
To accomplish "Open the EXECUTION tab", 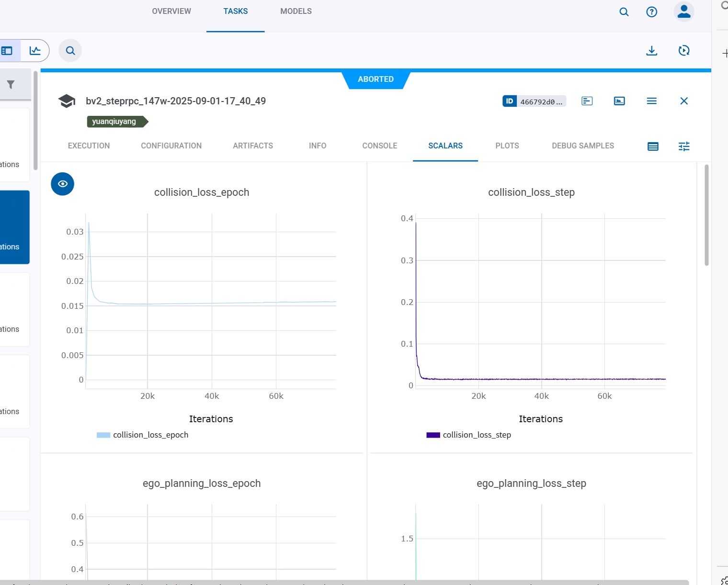I will click(89, 146).
